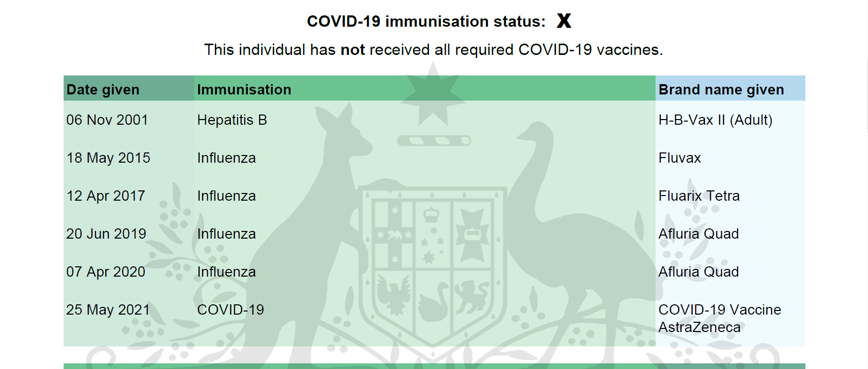Click the COVID-19 entry in the Immunisation column
Viewport: 868px width, 369px height.
point(230,310)
